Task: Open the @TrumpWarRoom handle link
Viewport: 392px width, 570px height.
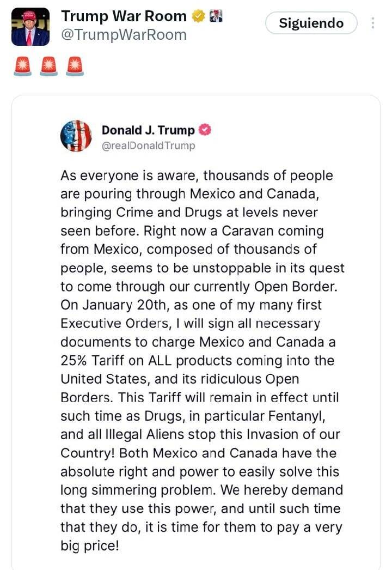Action: (124, 35)
